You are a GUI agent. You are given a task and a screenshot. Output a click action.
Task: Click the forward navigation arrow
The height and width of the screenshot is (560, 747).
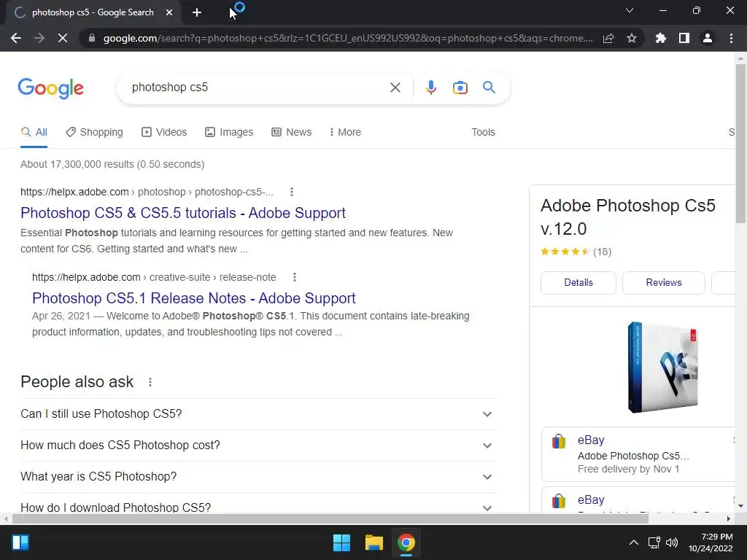pos(39,38)
